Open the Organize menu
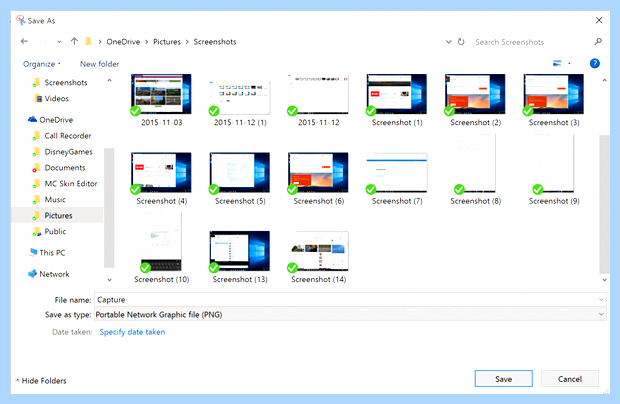Image resolution: width=620 pixels, height=404 pixels. (x=42, y=64)
